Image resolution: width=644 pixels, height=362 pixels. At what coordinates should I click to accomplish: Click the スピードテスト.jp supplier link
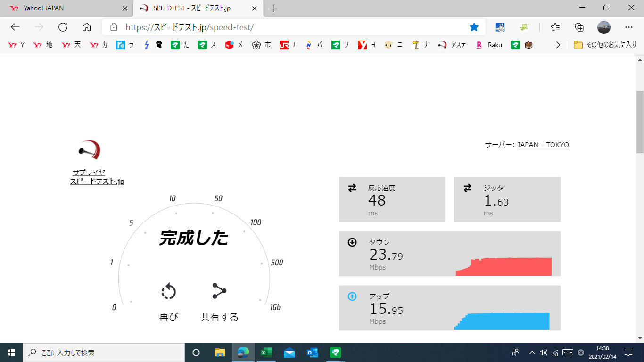[x=97, y=181]
